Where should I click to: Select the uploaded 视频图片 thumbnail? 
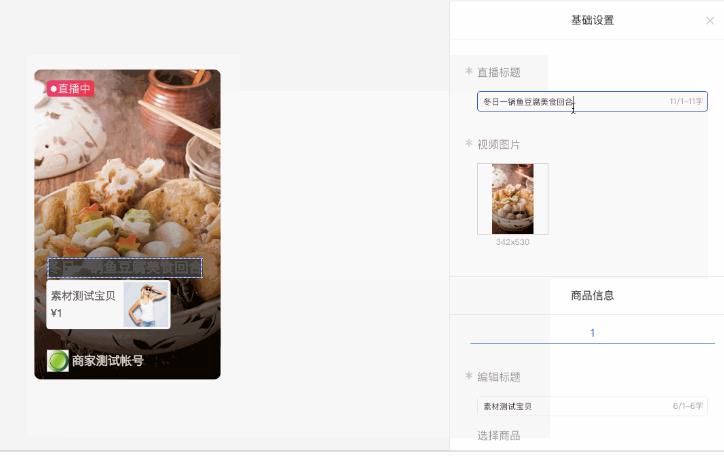(x=513, y=199)
